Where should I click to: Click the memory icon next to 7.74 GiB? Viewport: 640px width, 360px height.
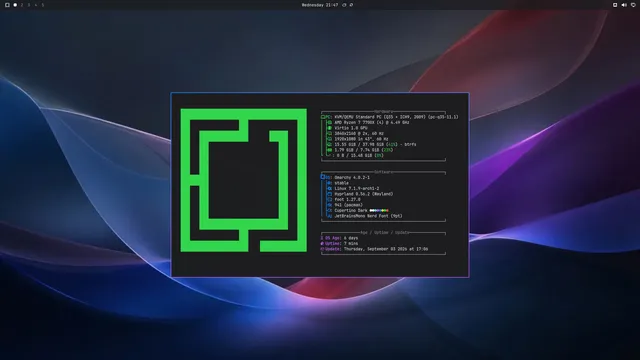point(330,150)
